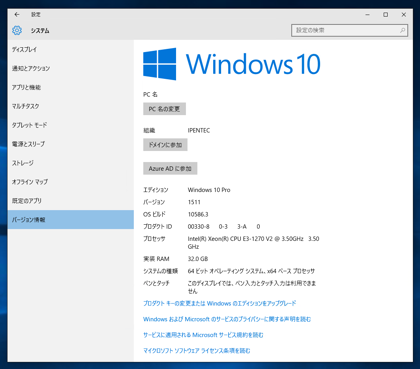Close the Settings window
420x369 pixels.
pyautogui.click(x=404, y=15)
